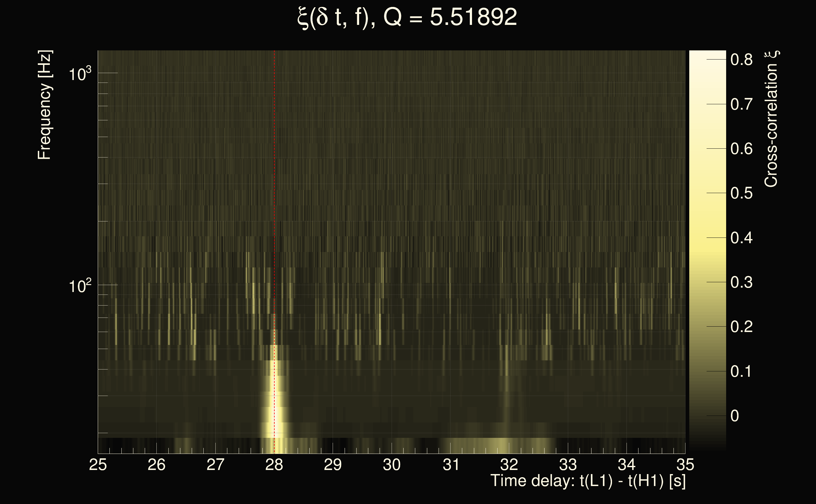Click the x-axis tick label 28

coord(274,465)
